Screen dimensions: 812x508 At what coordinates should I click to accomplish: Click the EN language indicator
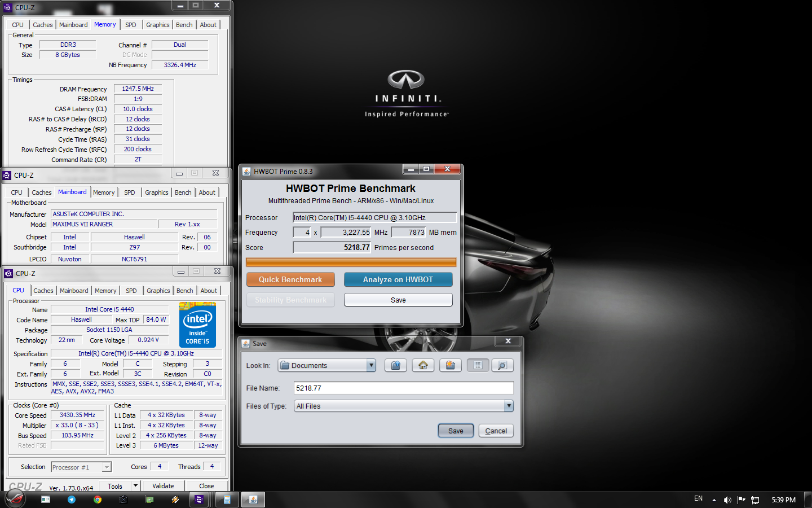(x=698, y=499)
